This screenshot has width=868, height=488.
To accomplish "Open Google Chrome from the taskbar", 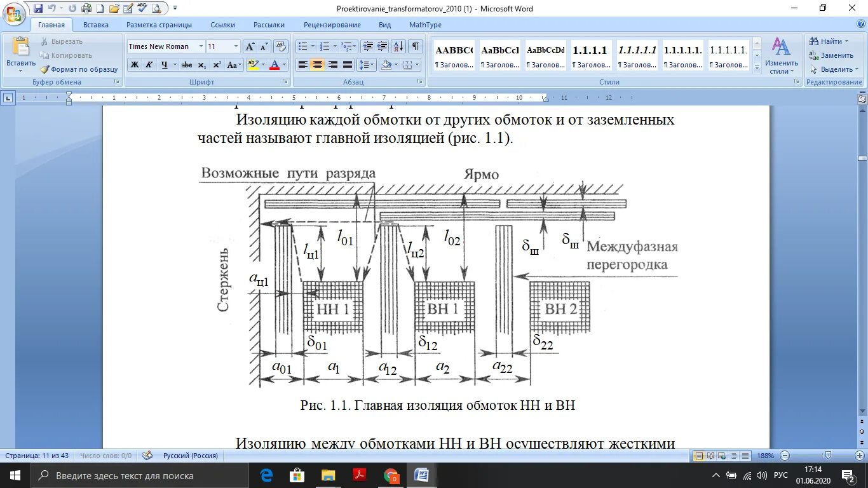I will 391,475.
